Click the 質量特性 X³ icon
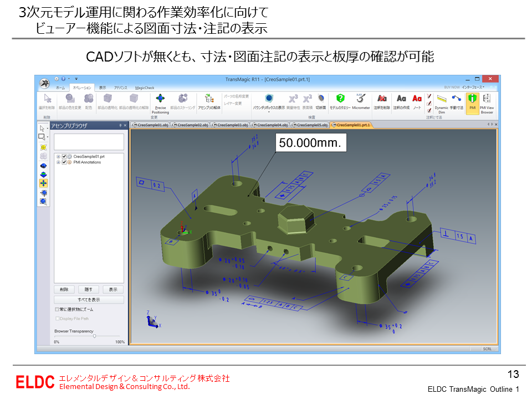The image size is (532, 399). [293, 99]
